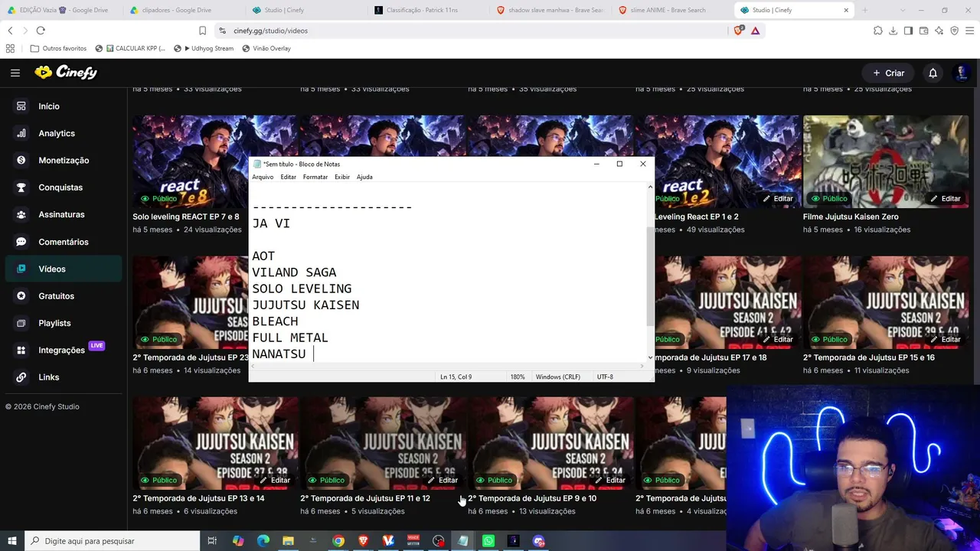Open the Arquivo menu in Bloco de Notas

(x=263, y=177)
